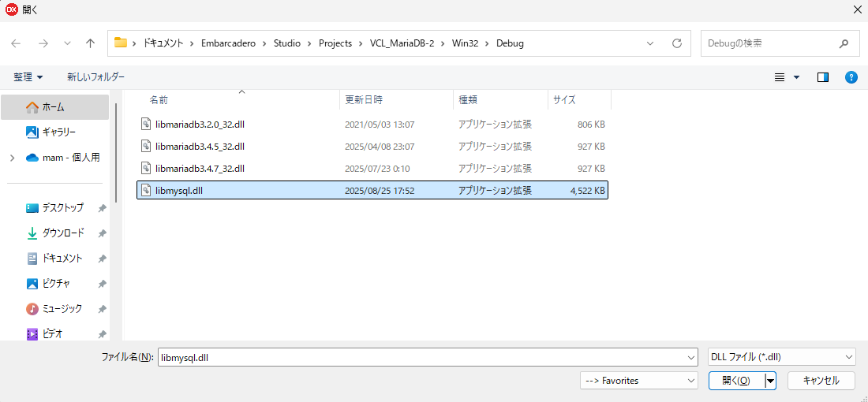Image resolution: width=868 pixels, height=402 pixels.
Task: Click the pin icon beside ダウンロード
Action: [102, 234]
